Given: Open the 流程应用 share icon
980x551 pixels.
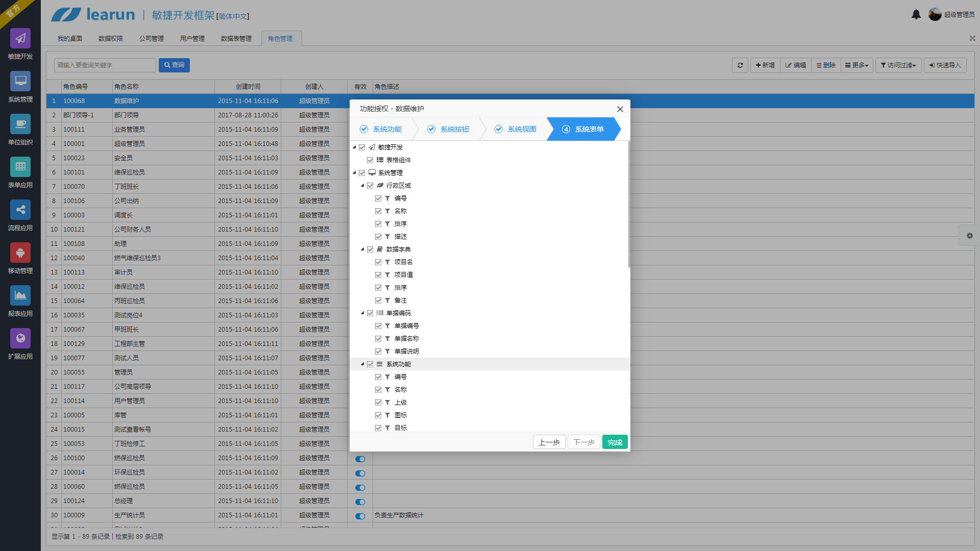Looking at the screenshot, I should click(x=20, y=210).
